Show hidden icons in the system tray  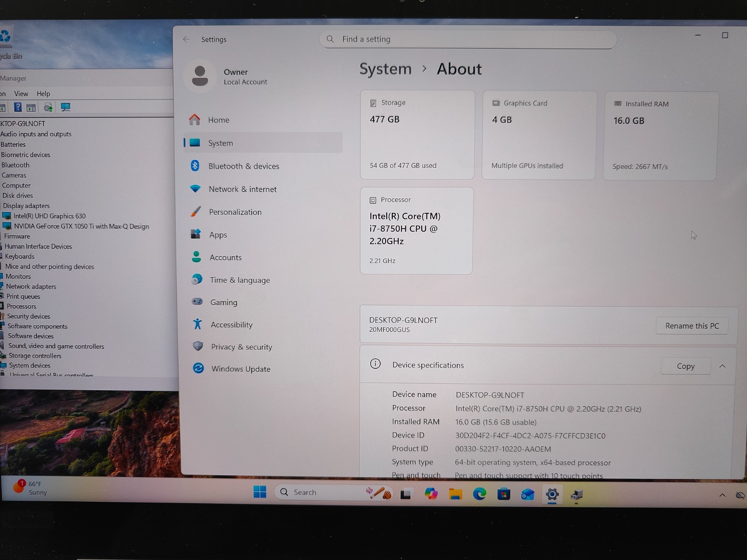722,495
